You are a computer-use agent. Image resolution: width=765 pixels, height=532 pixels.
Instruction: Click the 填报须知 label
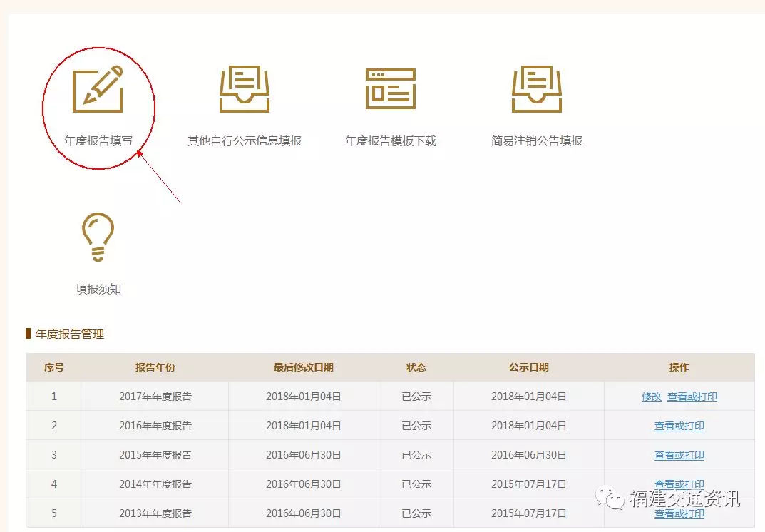coord(98,289)
